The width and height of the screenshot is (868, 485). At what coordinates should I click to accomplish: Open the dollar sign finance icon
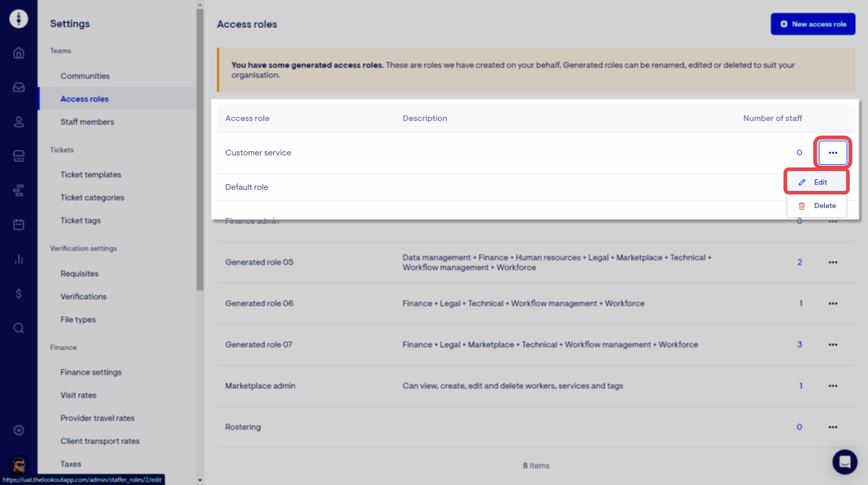pos(19,294)
